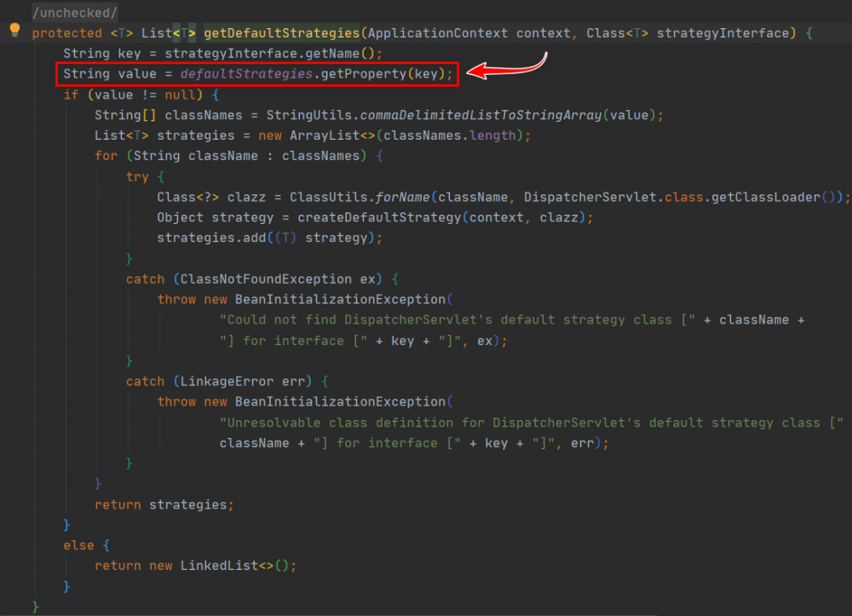The height and width of the screenshot is (616, 852).
Task: Click the try keyword
Action: point(137,176)
